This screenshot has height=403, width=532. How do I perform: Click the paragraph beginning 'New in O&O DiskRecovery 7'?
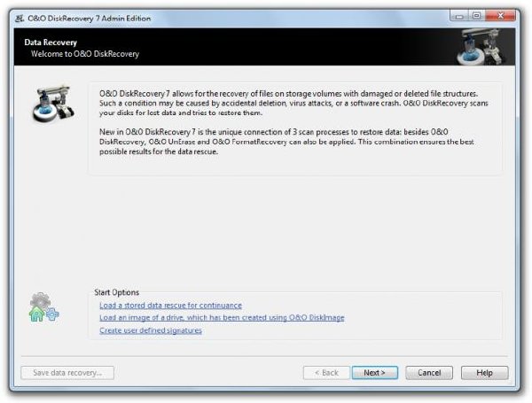286,142
